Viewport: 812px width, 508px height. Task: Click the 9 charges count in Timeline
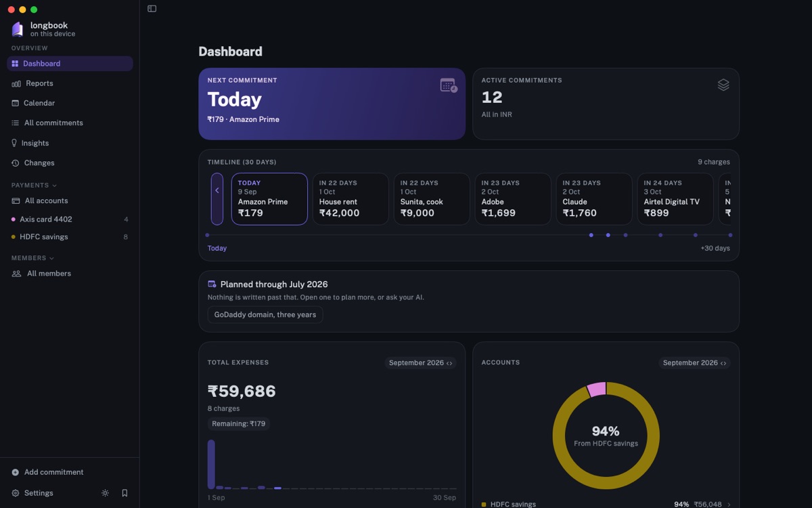[714, 162]
